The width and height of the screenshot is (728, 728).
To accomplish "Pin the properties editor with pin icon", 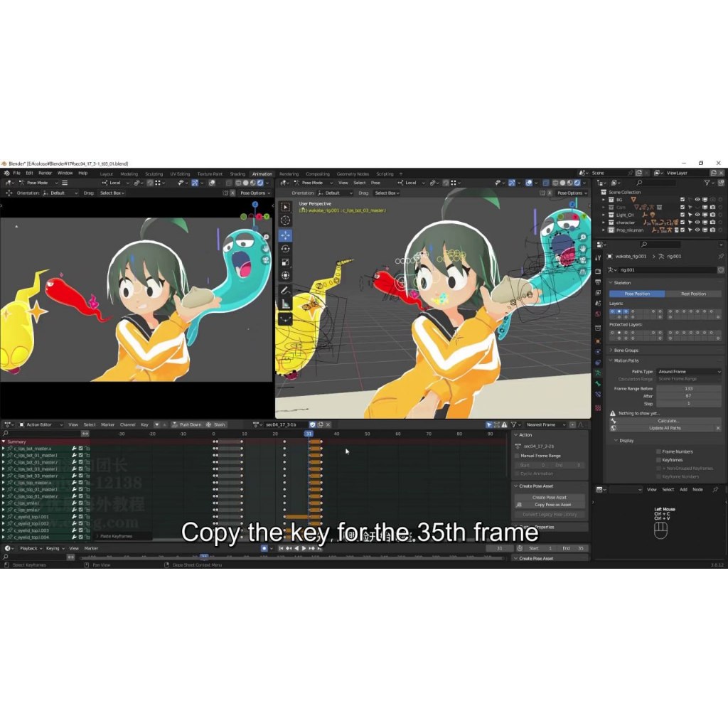I will pyautogui.click(x=721, y=256).
